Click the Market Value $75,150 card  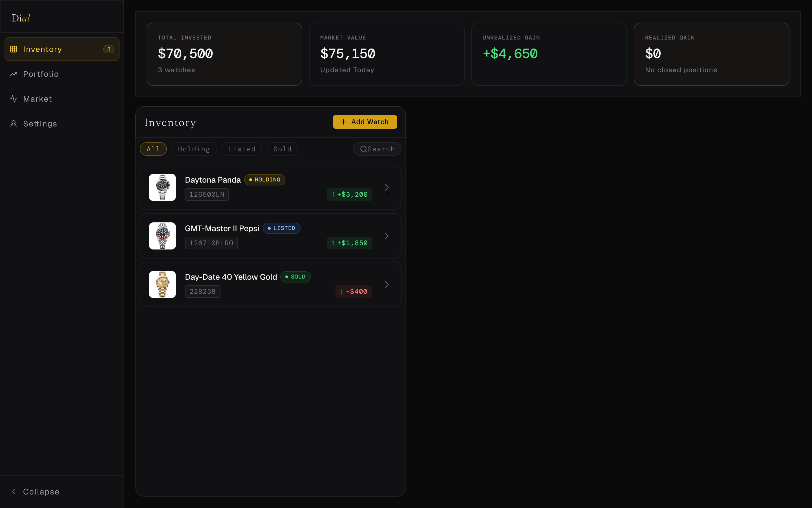(x=387, y=54)
